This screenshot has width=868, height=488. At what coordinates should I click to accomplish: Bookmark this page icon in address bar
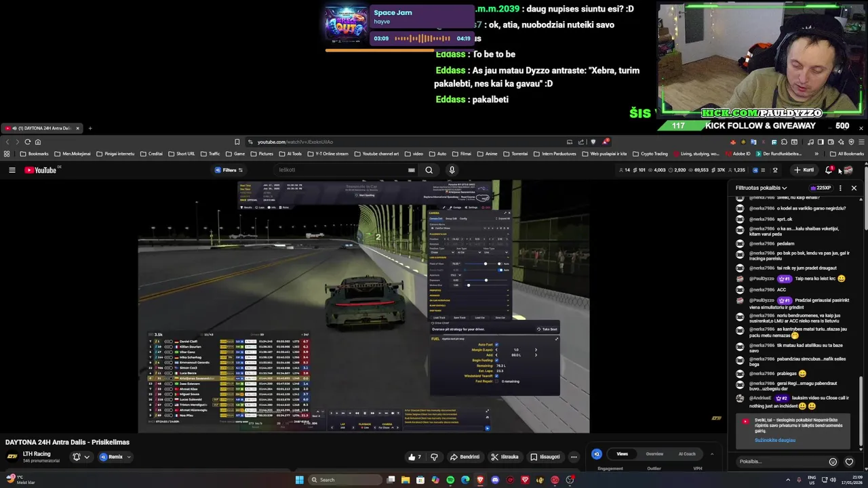[237, 142]
